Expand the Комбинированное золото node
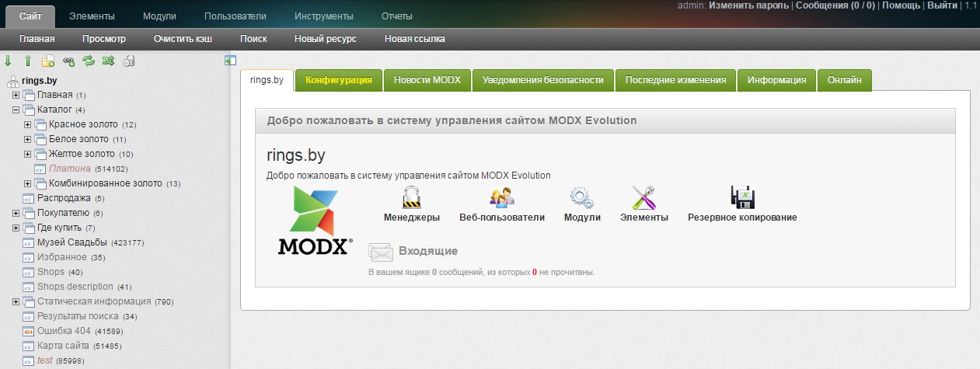 point(28,183)
